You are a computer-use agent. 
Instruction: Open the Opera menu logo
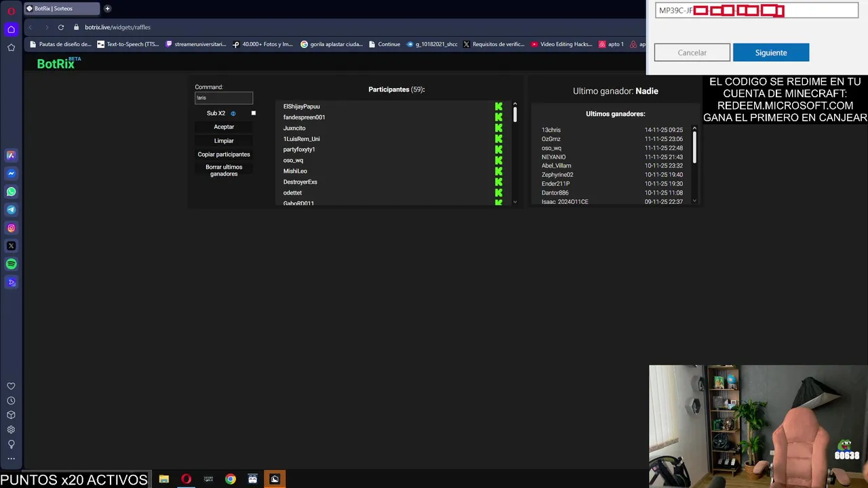click(11, 11)
